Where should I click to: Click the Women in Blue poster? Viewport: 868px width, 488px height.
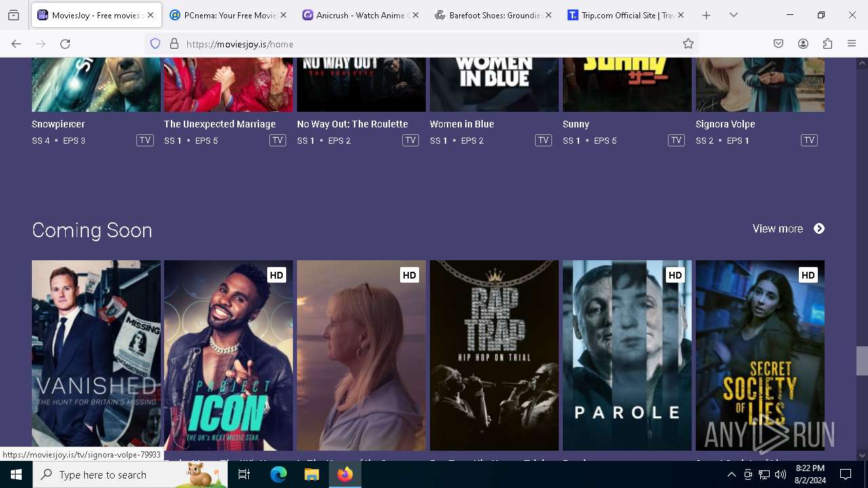tap(494, 85)
